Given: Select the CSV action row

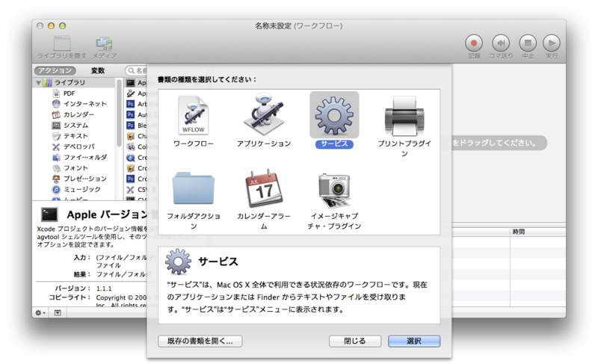Looking at the screenshot, I should (137, 189).
